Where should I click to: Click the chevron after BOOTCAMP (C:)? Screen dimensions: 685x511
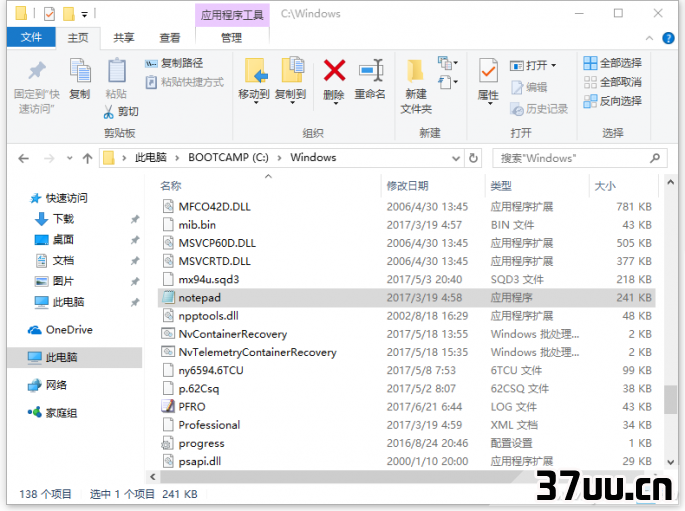279,158
